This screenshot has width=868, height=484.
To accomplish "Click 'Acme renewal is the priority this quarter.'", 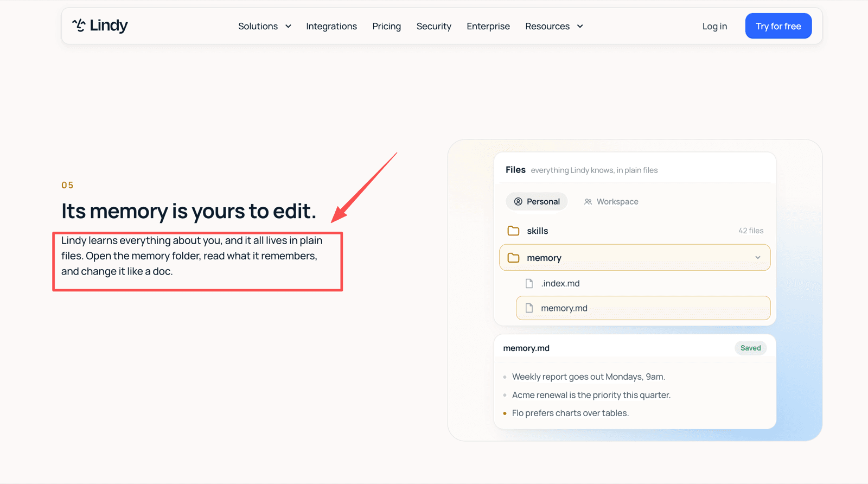I will [591, 395].
